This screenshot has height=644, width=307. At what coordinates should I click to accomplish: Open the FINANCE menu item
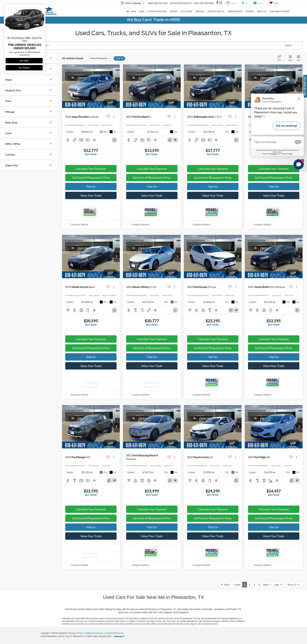pyautogui.click(x=249, y=11)
